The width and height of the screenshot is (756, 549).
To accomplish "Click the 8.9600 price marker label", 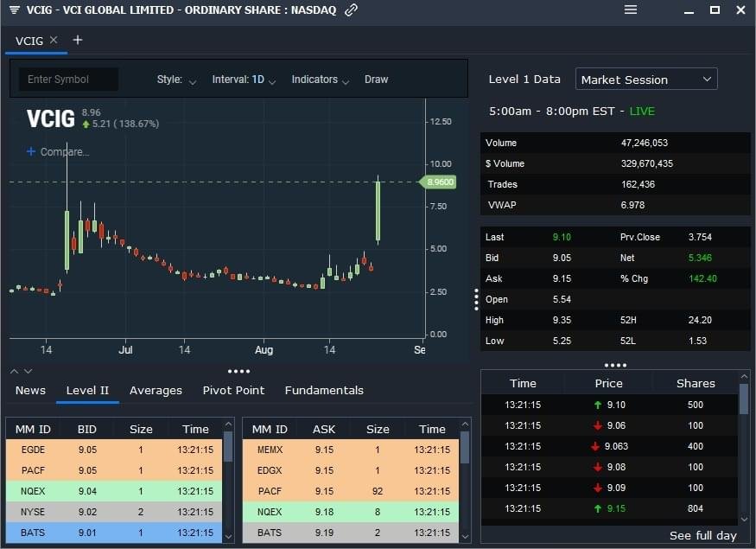I will [x=439, y=182].
